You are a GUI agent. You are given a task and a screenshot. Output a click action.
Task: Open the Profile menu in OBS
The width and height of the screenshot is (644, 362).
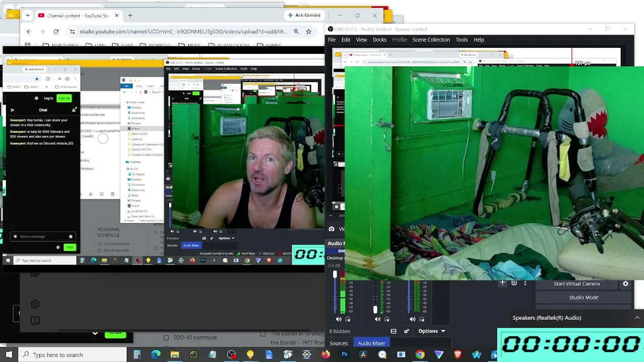tap(399, 40)
